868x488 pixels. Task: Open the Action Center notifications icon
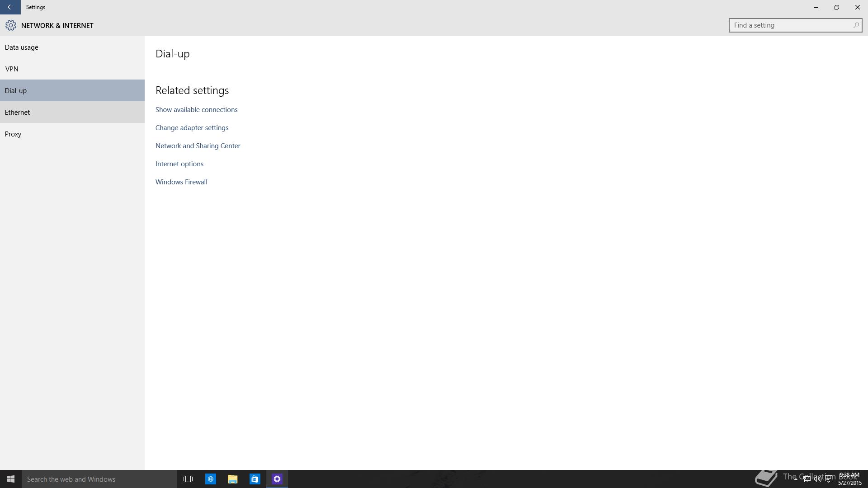coord(829,479)
